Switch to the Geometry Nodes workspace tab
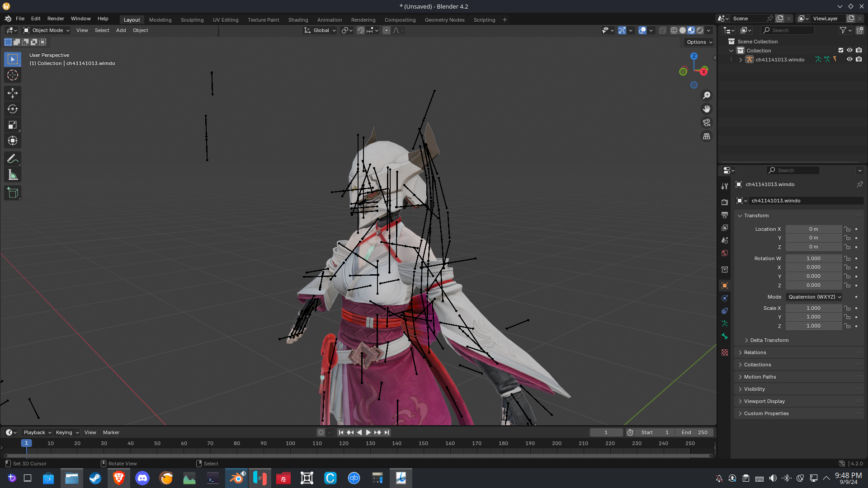 444,20
